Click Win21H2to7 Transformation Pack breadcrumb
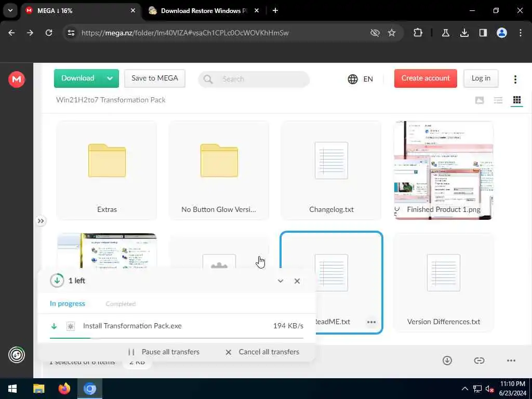Screen dimensions: 532x399 pos(111,100)
